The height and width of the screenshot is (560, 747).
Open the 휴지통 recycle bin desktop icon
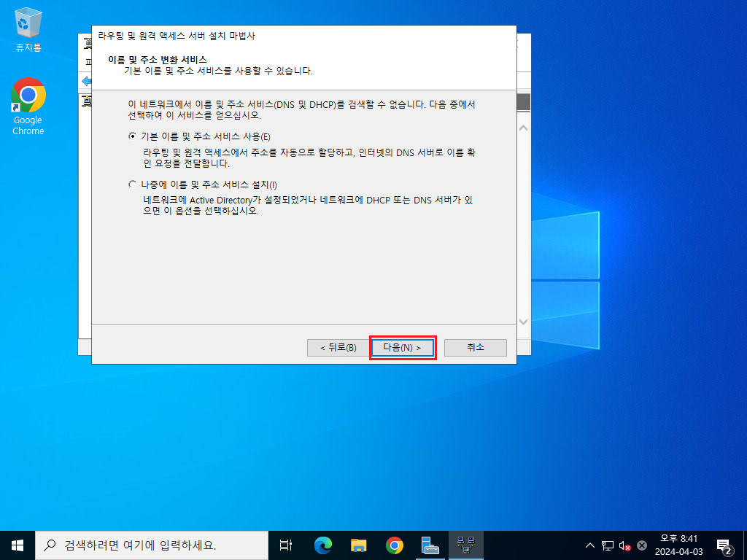[x=28, y=29]
